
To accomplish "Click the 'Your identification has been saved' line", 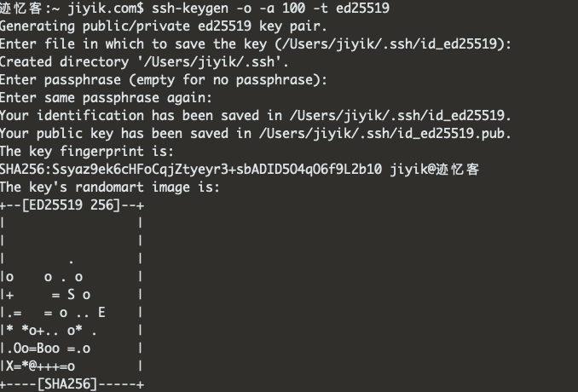I will click(x=256, y=116).
